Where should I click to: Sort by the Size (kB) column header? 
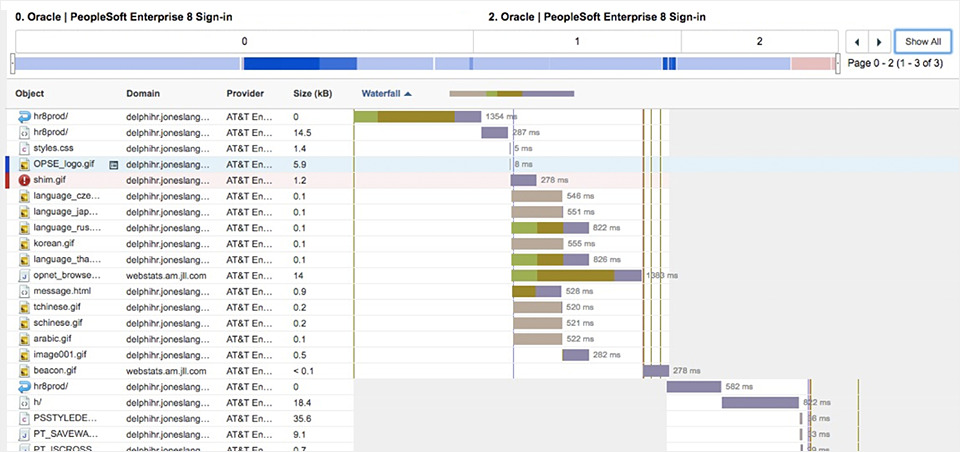click(x=312, y=94)
